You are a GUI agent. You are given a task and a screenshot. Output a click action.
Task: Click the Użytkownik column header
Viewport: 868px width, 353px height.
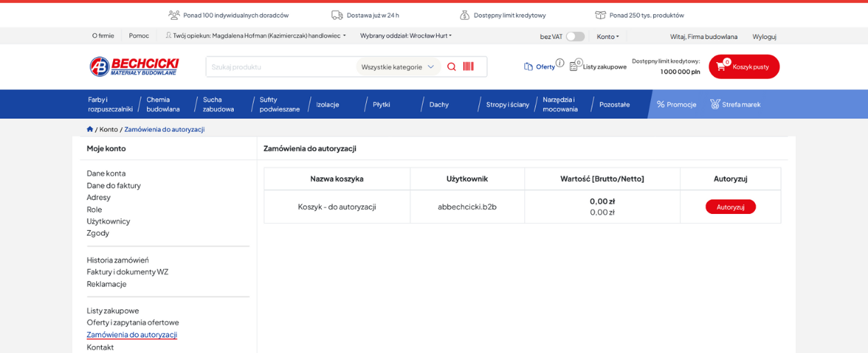coord(467,179)
